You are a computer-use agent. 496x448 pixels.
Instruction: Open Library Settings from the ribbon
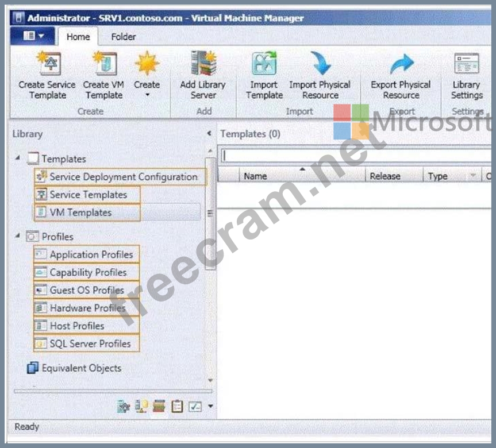[x=467, y=76]
